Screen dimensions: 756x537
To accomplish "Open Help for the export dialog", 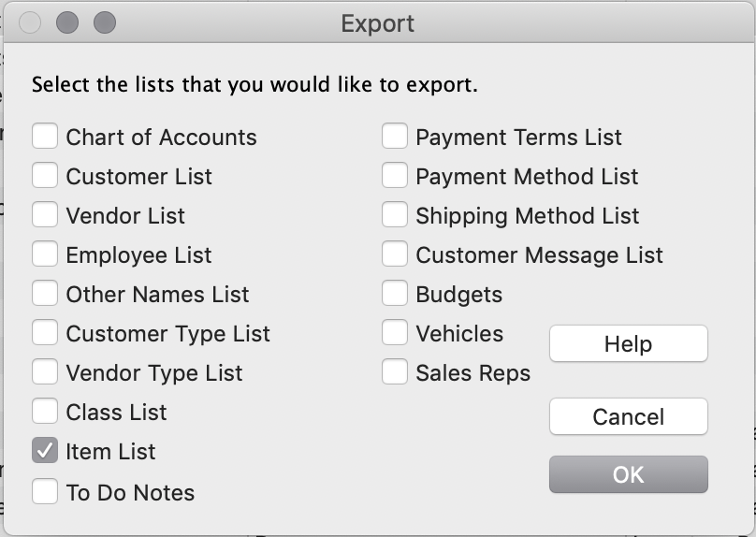I will click(628, 343).
